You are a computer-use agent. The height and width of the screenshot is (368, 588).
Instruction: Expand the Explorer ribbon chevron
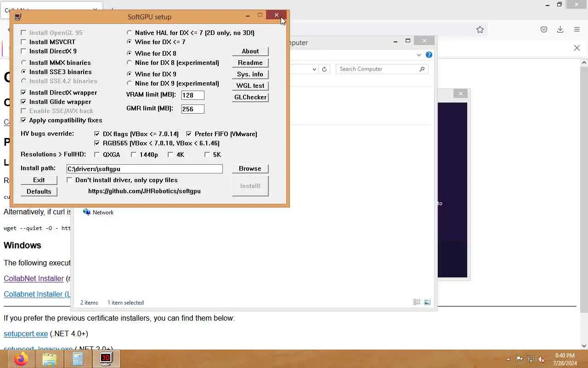pyautogui.click(x=419, y=55)
